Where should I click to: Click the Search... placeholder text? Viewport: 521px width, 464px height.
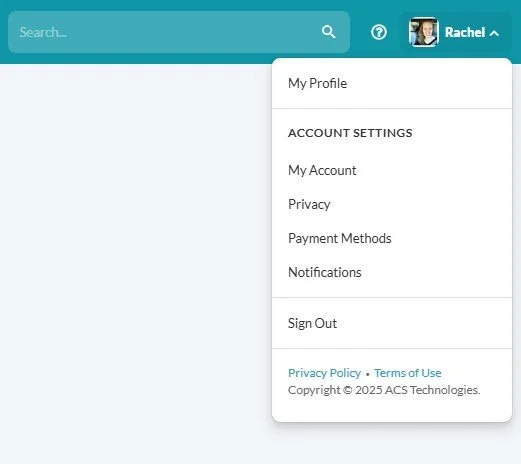(x=43, y=32)
